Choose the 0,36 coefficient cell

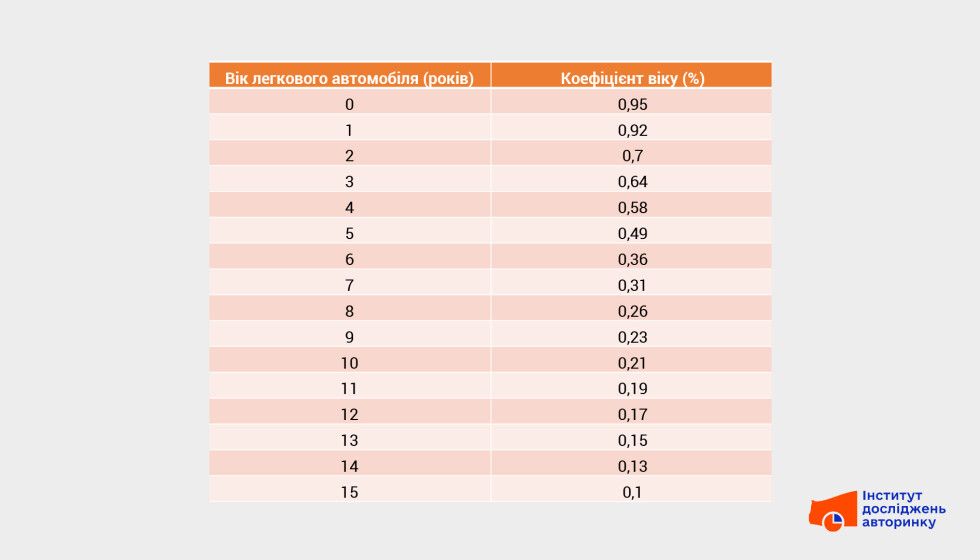tap(632, 260)
